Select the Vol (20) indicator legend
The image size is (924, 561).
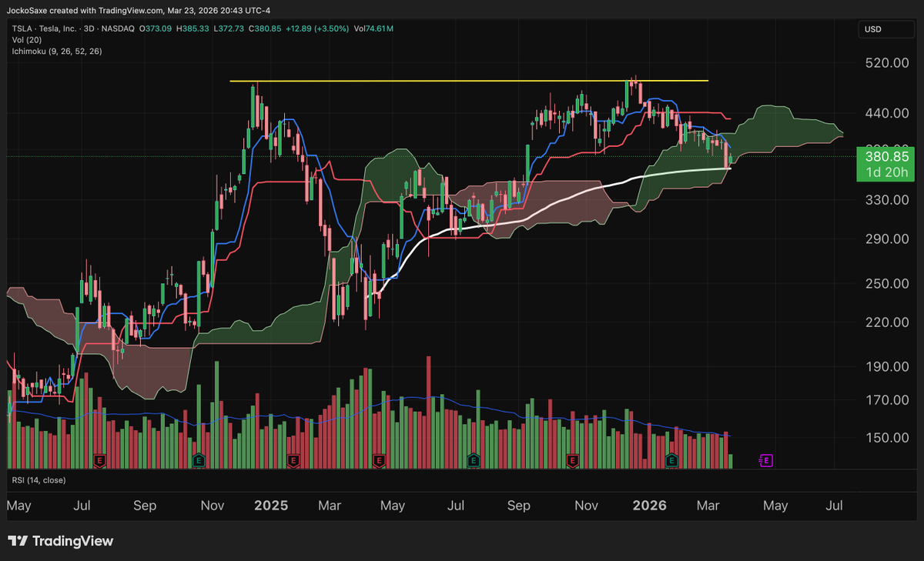[27, 40]
